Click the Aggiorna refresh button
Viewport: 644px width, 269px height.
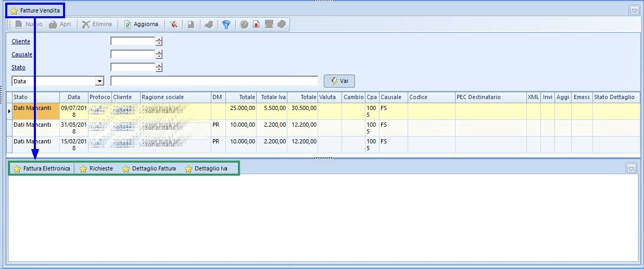click(x=141, y=25)
